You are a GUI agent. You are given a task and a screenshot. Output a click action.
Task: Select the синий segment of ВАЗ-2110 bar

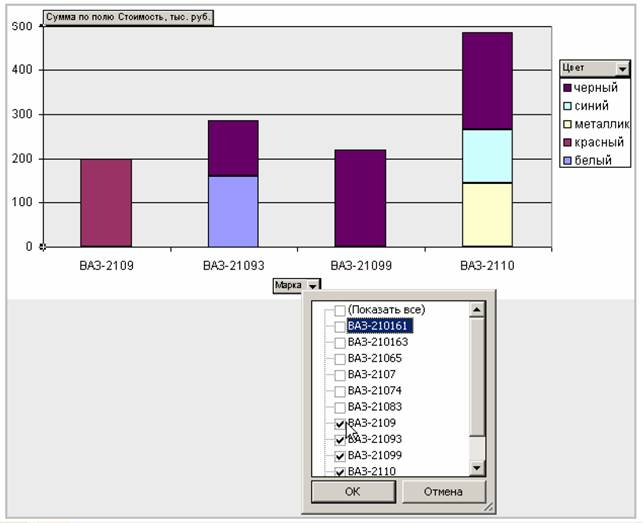488,156
